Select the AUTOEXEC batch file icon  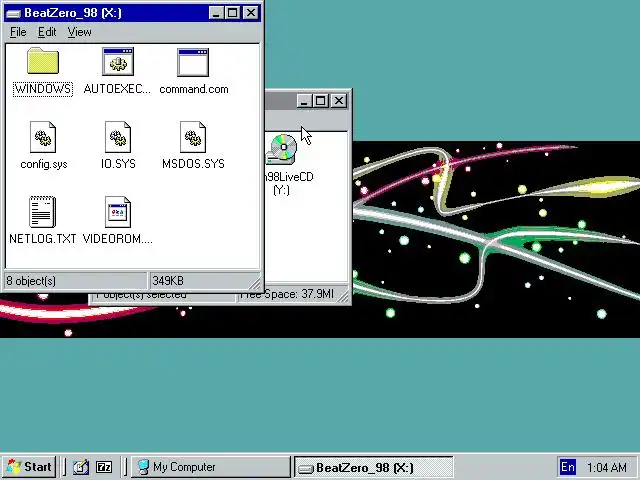(118, 62)
